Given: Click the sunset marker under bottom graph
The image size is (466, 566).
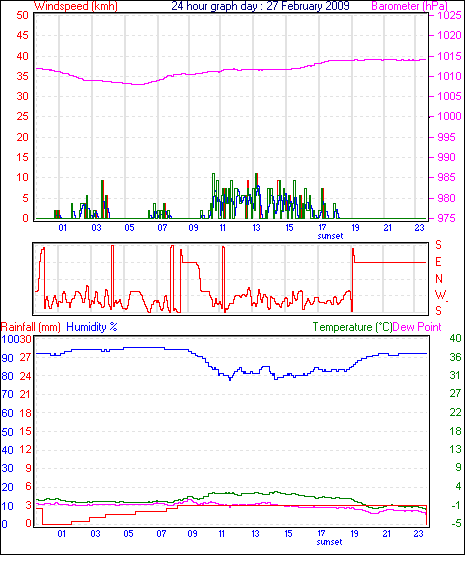Looking at the screenshot, I should [x=330, y=542].
